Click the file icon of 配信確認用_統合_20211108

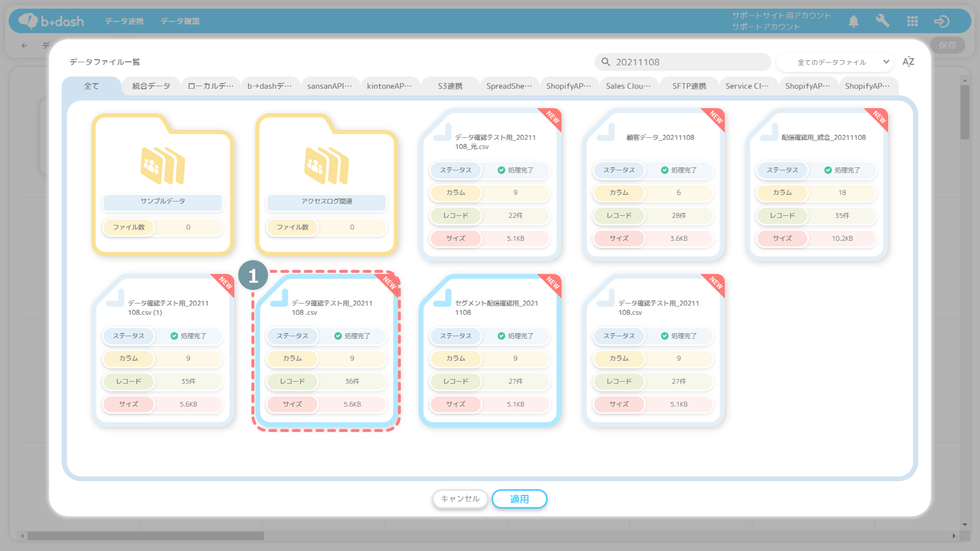pyautogui.click(x=769, y=133)
